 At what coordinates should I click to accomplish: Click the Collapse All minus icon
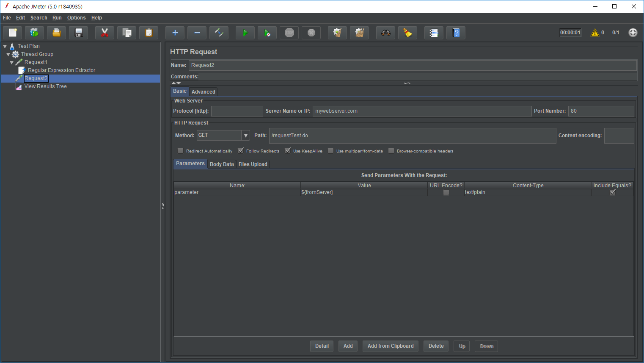click(x=197, y=33)
